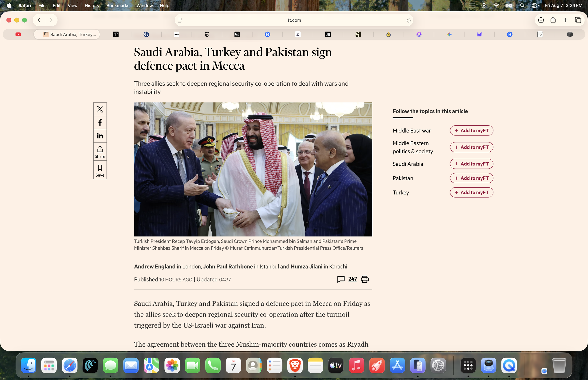
Task: Open the Bookmarks menu
Action: coord(118,5)
